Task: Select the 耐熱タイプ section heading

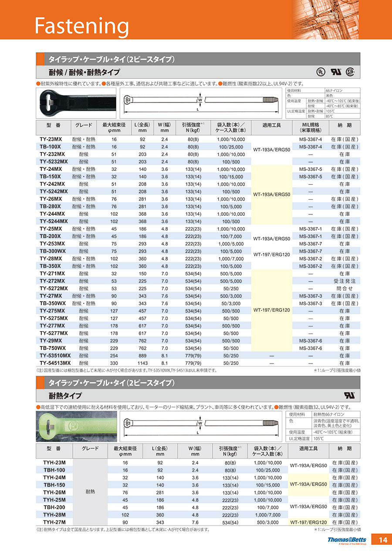Action: coord(65,396)
